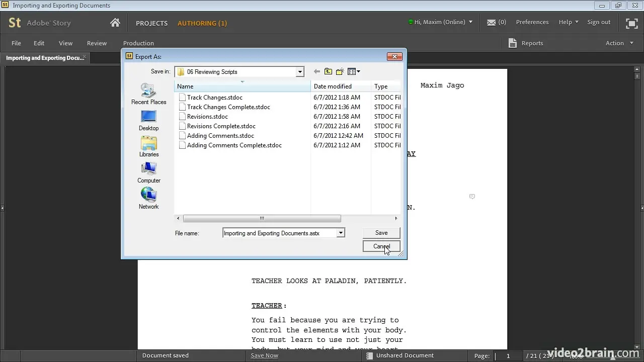The height and width of the screenshot is (362, 644).
Task: Switch to the PROJECTS tab
Action: point(151,23)
